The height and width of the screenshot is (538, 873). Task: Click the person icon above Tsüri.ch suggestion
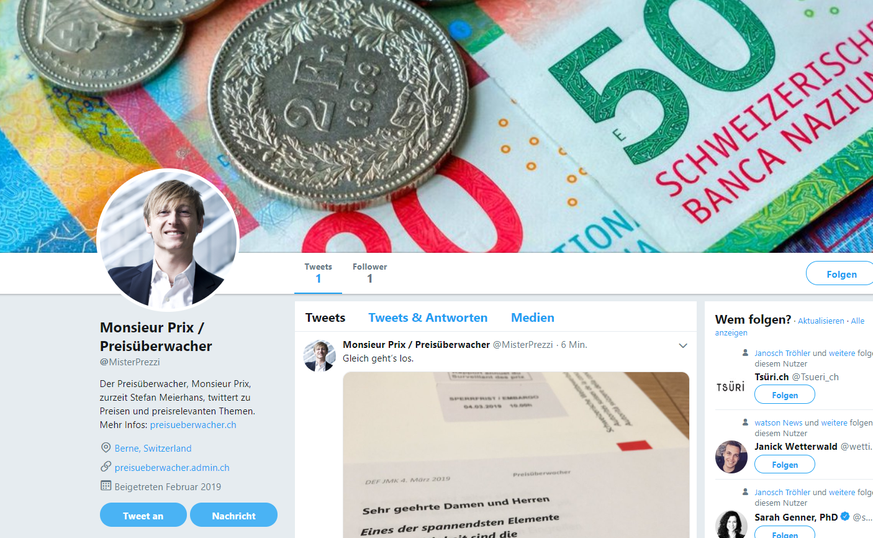(x=745, y=353)
